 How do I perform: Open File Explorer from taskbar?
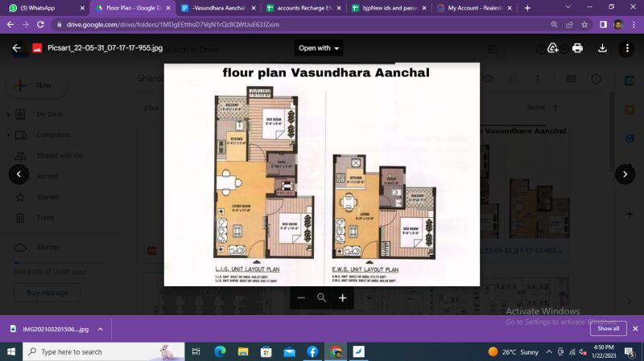(243, 351)
